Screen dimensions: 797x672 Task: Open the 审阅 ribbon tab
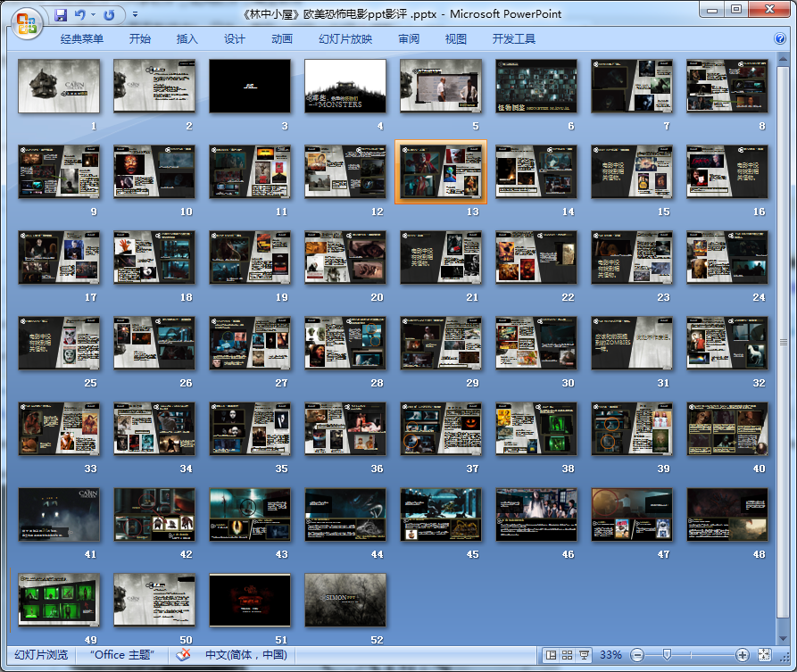tap(409, 39)
